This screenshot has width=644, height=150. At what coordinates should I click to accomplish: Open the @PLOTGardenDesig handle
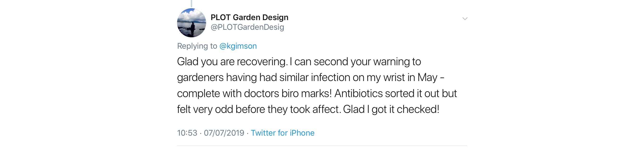pos(247,27)
